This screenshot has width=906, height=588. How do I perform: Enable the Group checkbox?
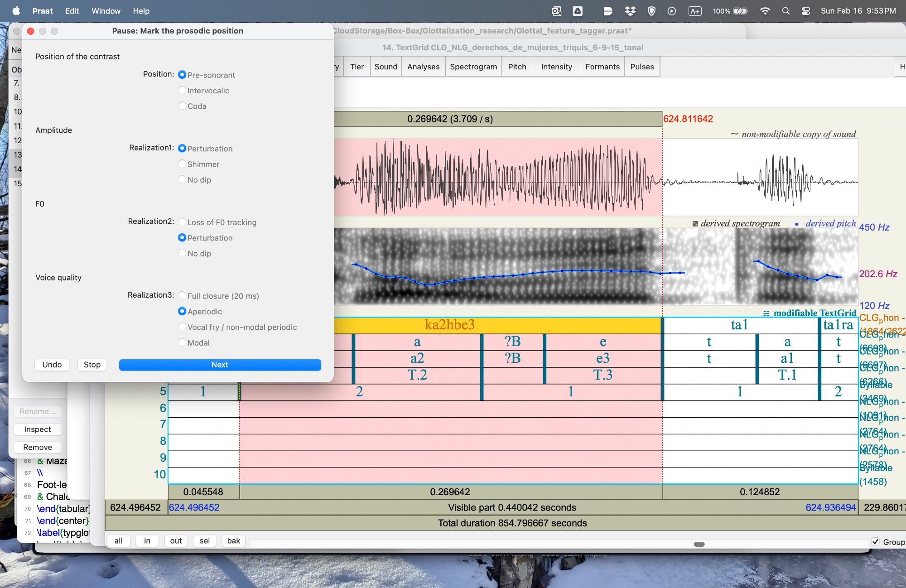[x=876, y=542]
